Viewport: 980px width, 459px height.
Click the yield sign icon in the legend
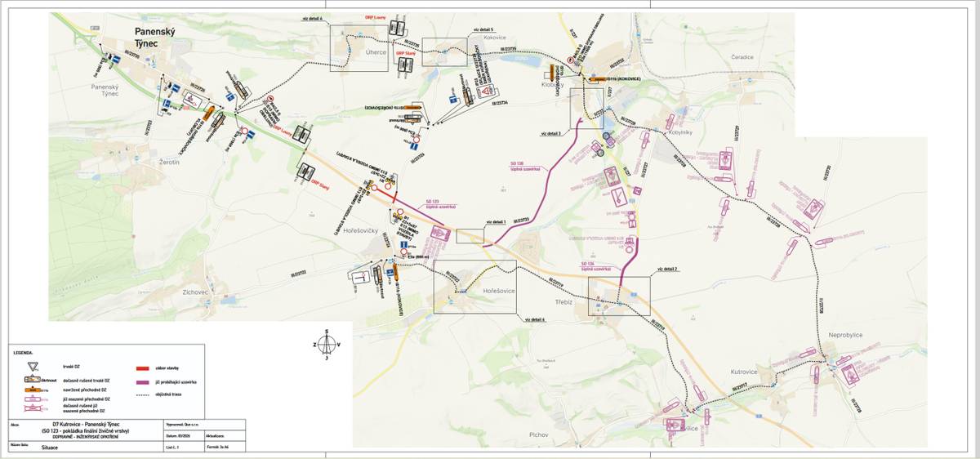coord(33,367)
